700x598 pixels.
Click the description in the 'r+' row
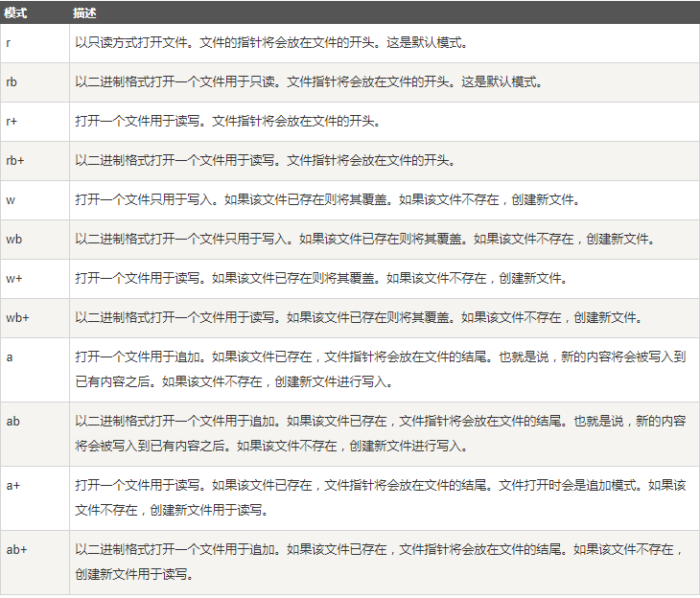coord(228,122)
